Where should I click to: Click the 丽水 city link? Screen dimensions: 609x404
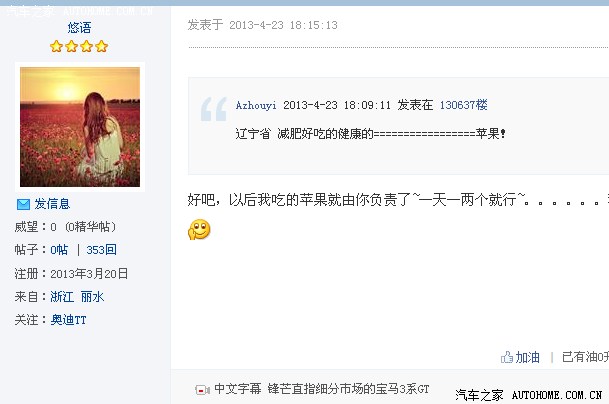pyautogui.click(x=92, y=297)
